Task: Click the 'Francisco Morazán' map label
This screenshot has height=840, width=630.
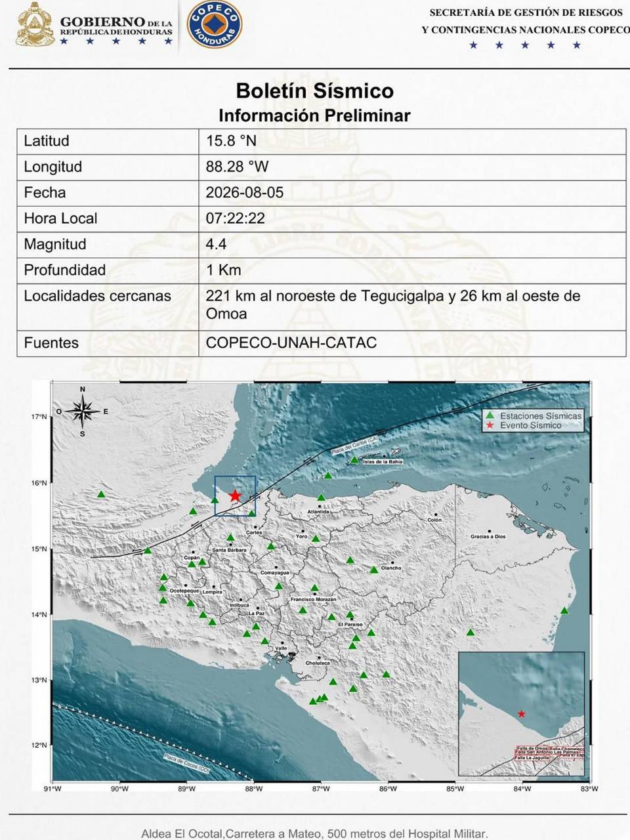Action: coord(313,600)
